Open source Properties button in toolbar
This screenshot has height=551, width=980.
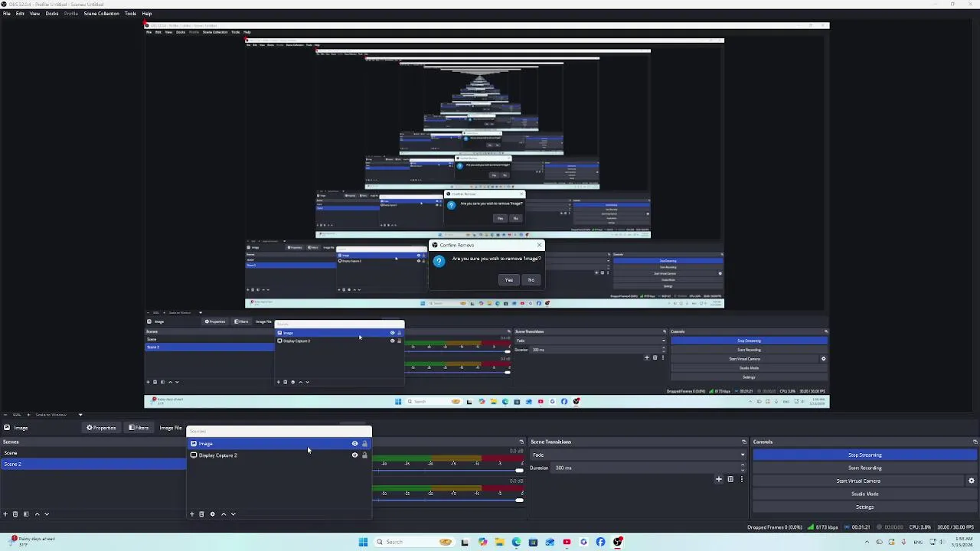(101, 428)
